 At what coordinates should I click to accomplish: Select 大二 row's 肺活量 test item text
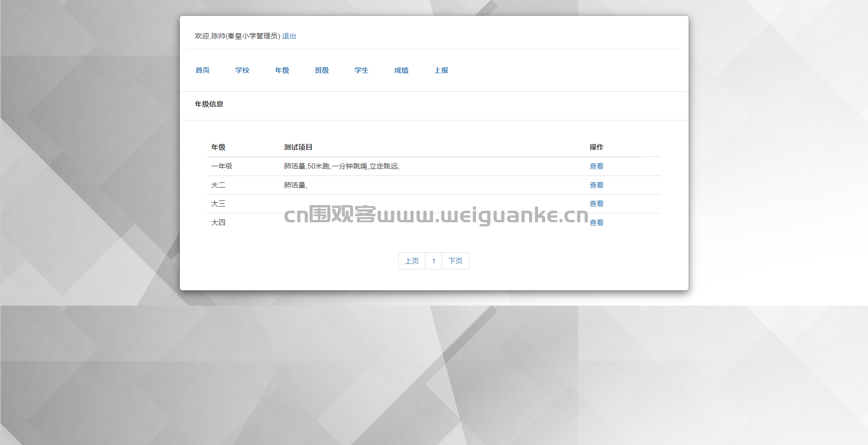coord(296,185)
